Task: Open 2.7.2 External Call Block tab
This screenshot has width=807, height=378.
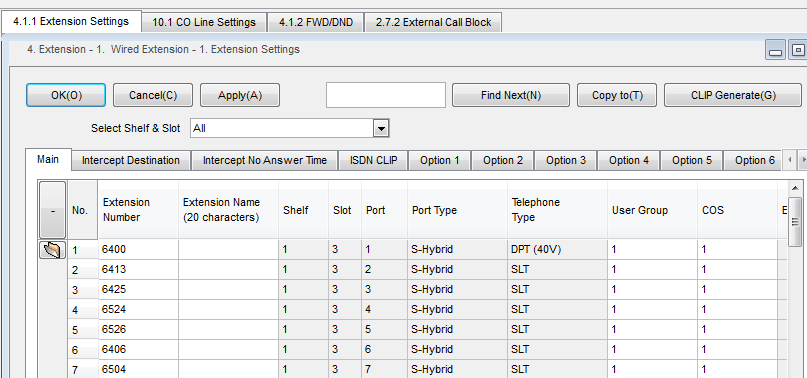Action: [x=433, y=23]
